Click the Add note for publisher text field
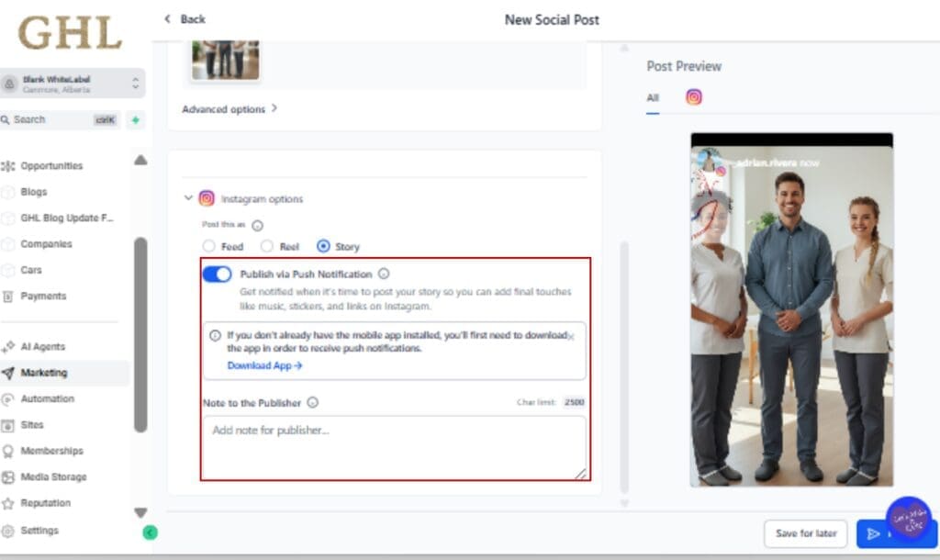940x560 pixels. pyautogui.click(x=393, y=446)
